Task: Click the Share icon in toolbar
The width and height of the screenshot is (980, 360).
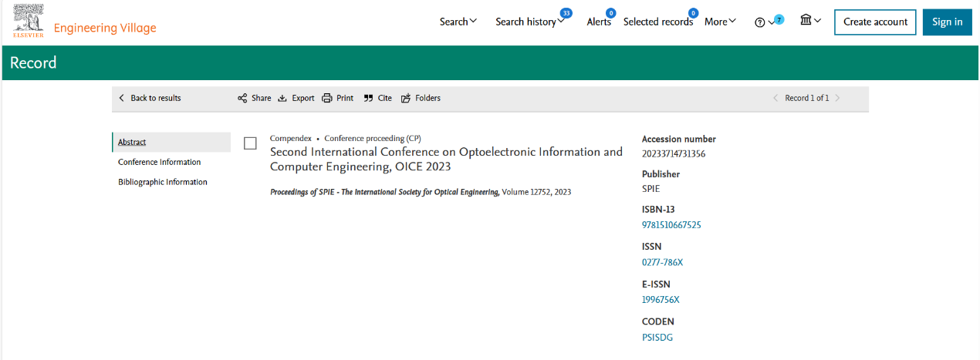Action: coord(242,98)
